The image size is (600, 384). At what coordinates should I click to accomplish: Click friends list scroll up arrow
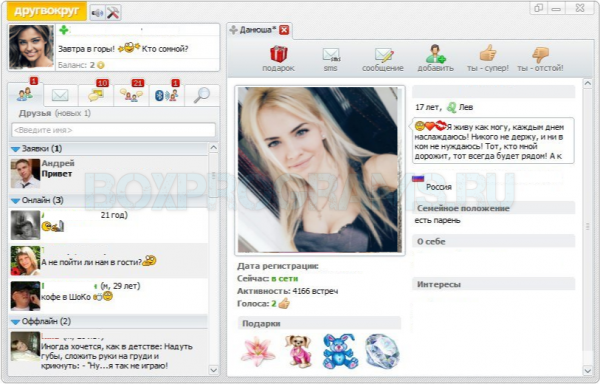[214, 148]
